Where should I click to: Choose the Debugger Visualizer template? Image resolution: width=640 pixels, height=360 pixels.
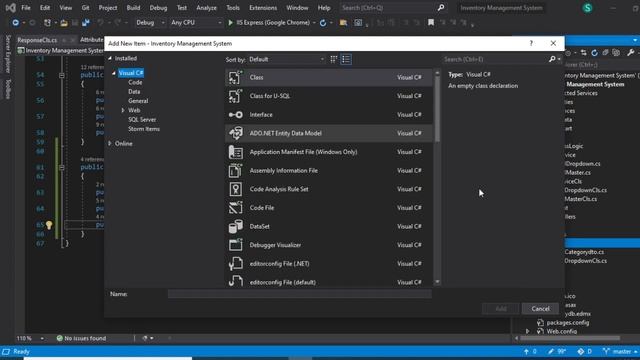tap(329, 245)
